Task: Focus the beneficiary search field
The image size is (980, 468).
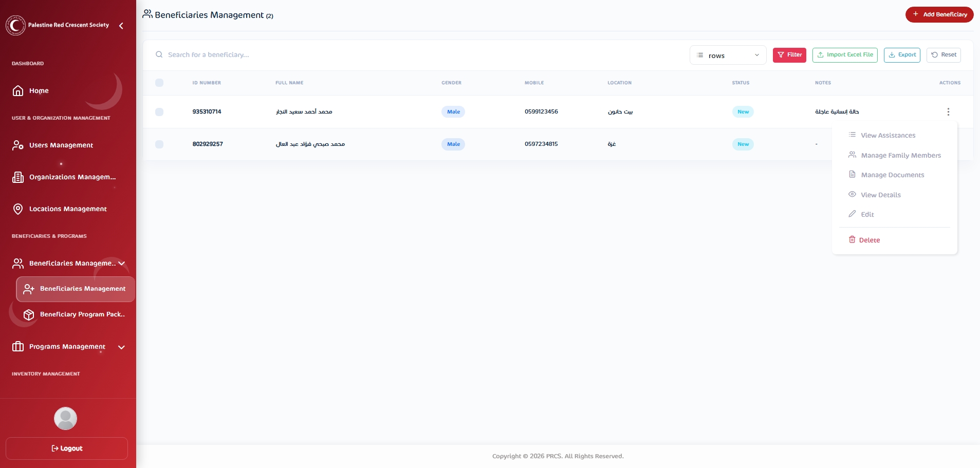Action: click(x=360, y=55)
